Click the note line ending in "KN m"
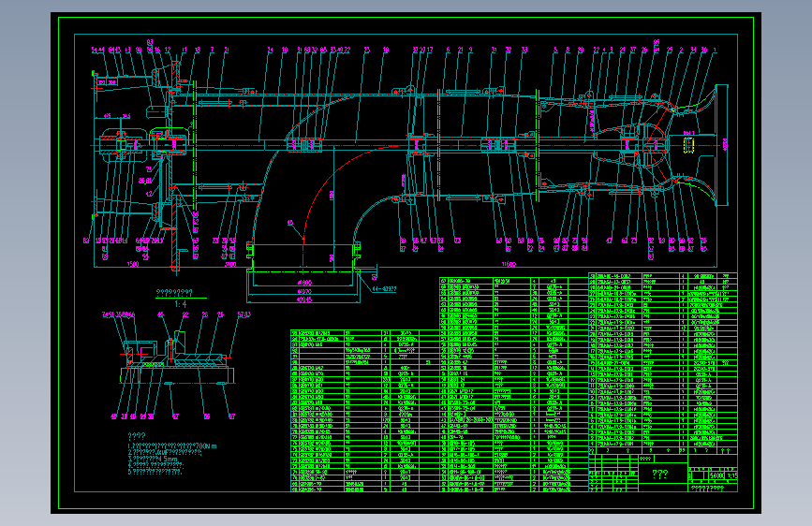Viewport: 812px width, 526px height. 172,446
